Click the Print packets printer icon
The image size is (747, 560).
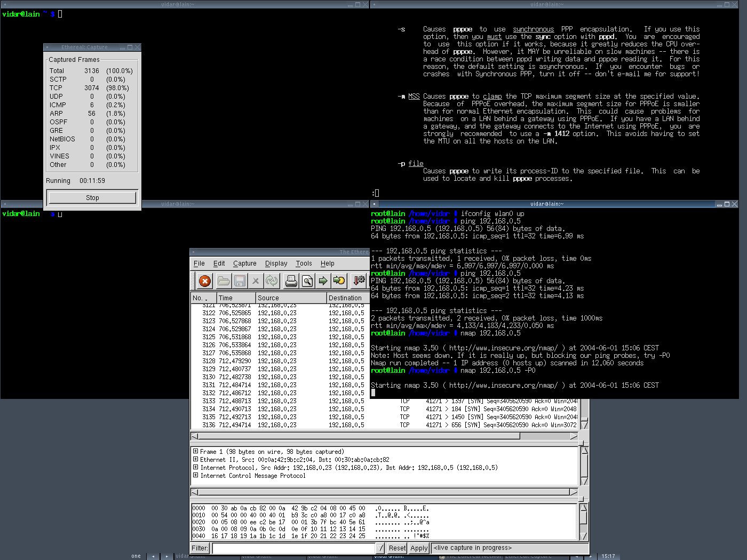[x=291, y=281]
